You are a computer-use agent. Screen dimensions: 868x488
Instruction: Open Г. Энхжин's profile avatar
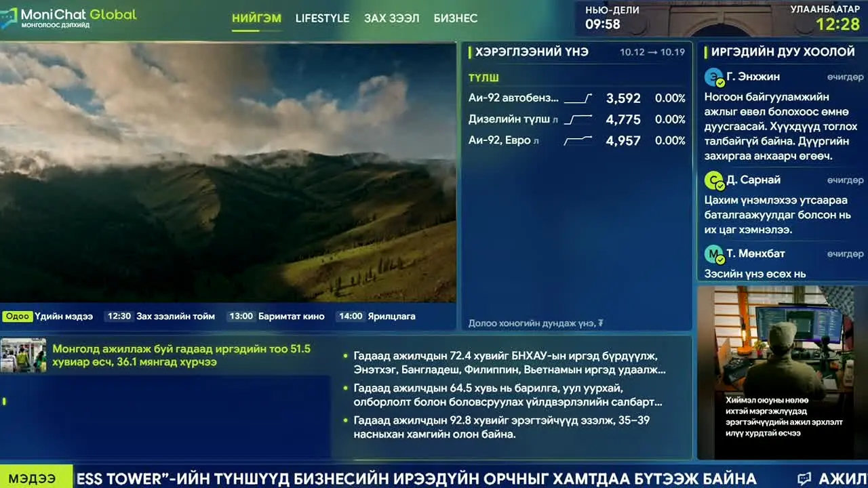tap(713, 77)
